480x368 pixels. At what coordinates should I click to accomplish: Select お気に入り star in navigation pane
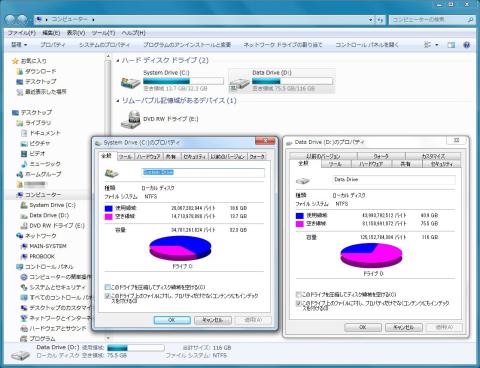[x=15, y=61]
